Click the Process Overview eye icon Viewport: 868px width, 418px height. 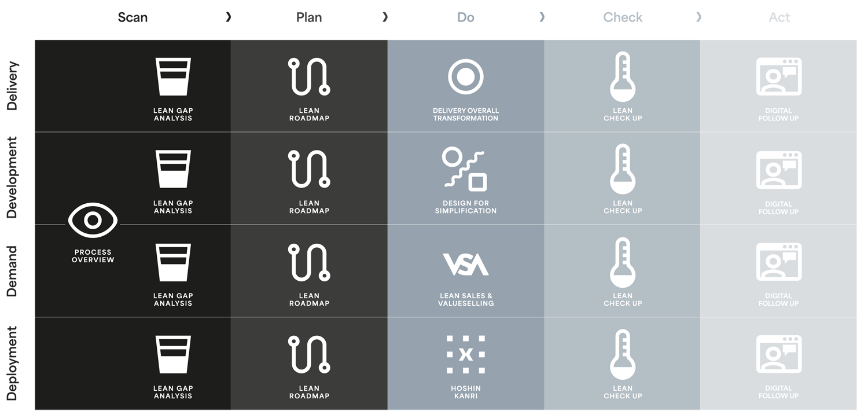[93, 220]
